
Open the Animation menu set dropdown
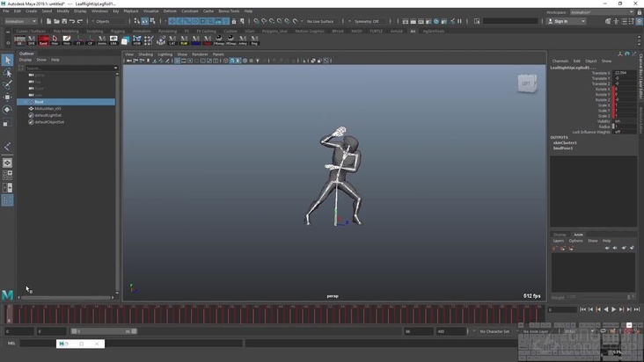tap(19, 21)
